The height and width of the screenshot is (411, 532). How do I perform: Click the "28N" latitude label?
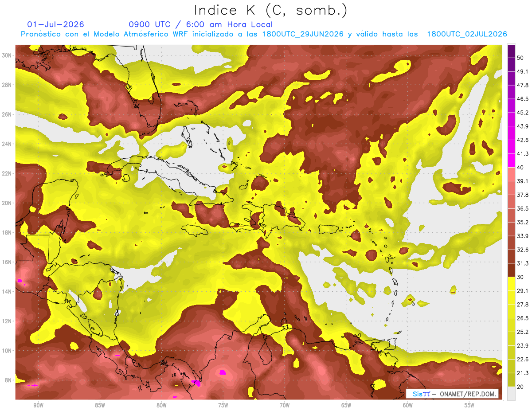[x=8, y=85]
